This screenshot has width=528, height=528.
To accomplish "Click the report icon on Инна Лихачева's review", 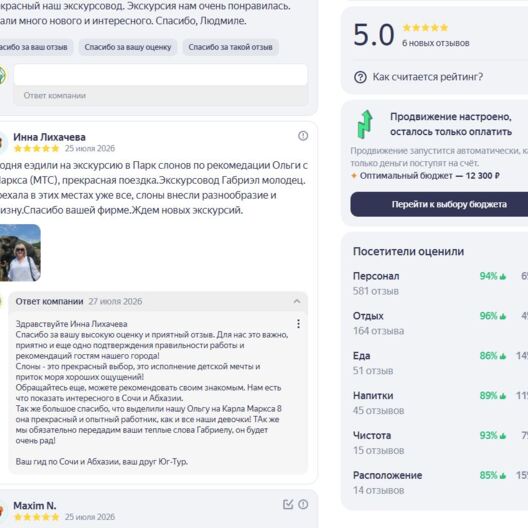I will click(303, 136).
